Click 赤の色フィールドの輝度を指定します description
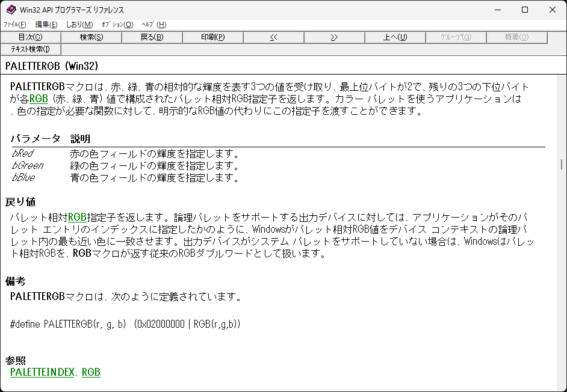This screenshot has width=567, height=392. pyautogui.click(x=155, y=153)
